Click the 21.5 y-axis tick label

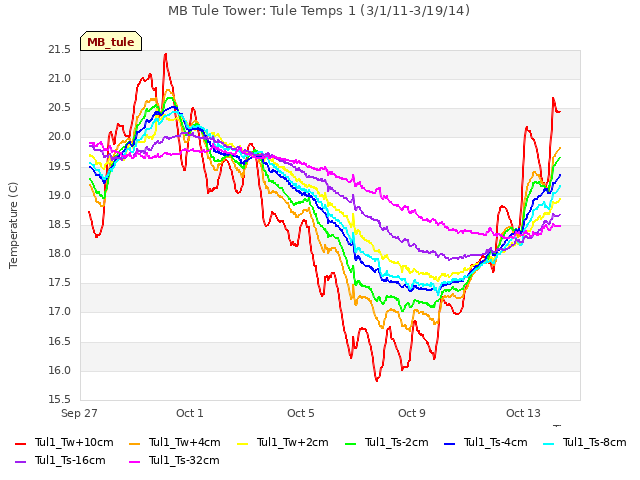(59, 49)
